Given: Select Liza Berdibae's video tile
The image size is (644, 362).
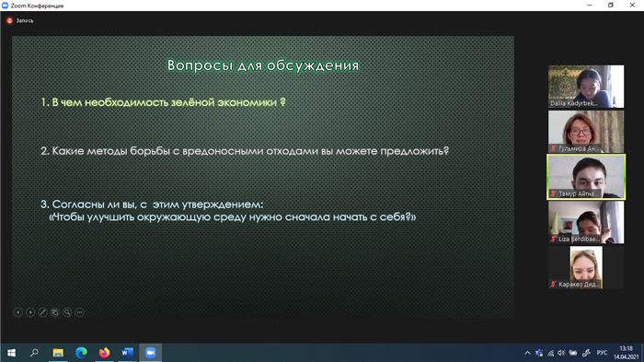Looking at the screenshot, I should coord(586,222).
